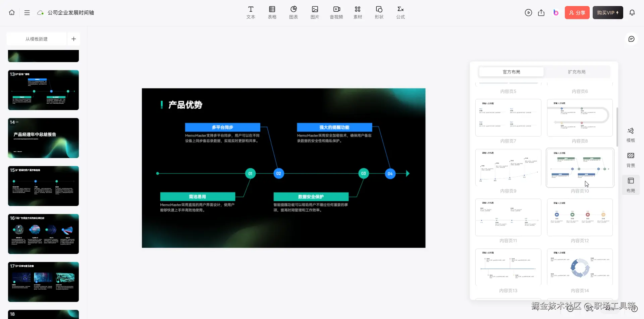The image size is (644, 319).
Task: Open the 模板 template panel
Action: coord(631,135)
